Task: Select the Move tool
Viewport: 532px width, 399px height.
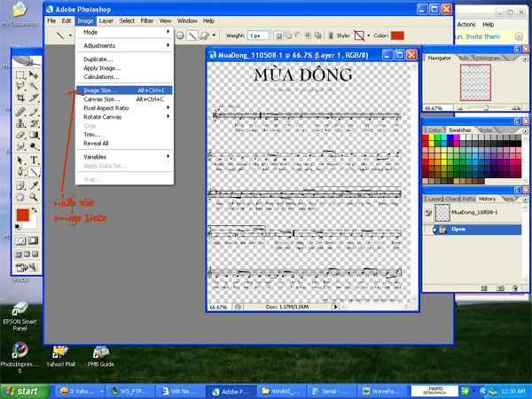Action: pos(34,74)
